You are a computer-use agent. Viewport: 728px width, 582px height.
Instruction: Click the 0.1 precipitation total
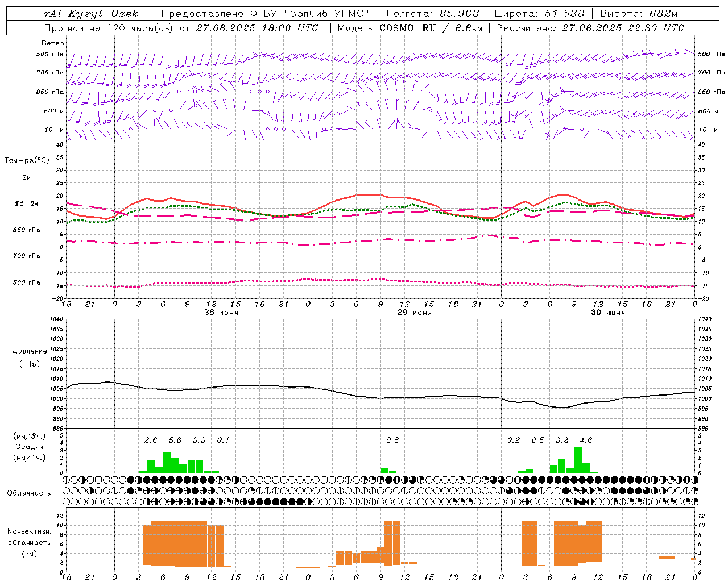click(x=223, y=440)
